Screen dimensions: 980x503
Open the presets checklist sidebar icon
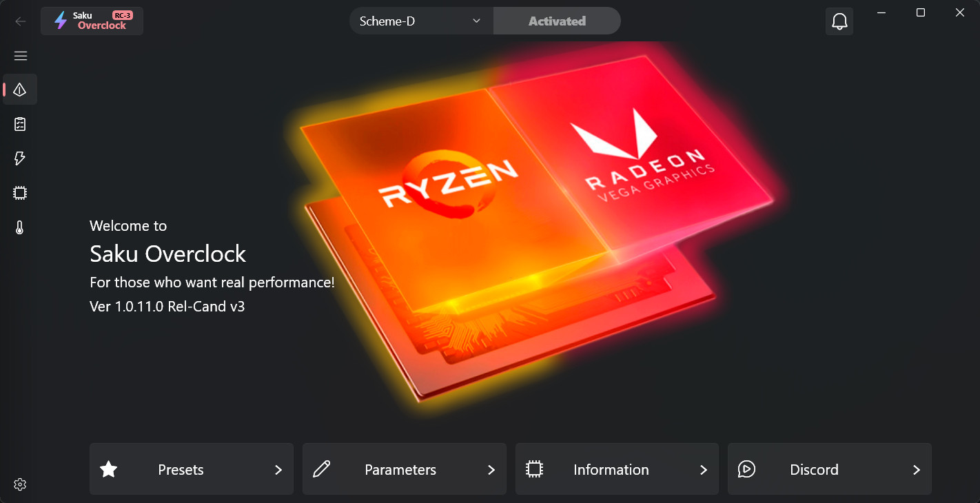point(20,124)
